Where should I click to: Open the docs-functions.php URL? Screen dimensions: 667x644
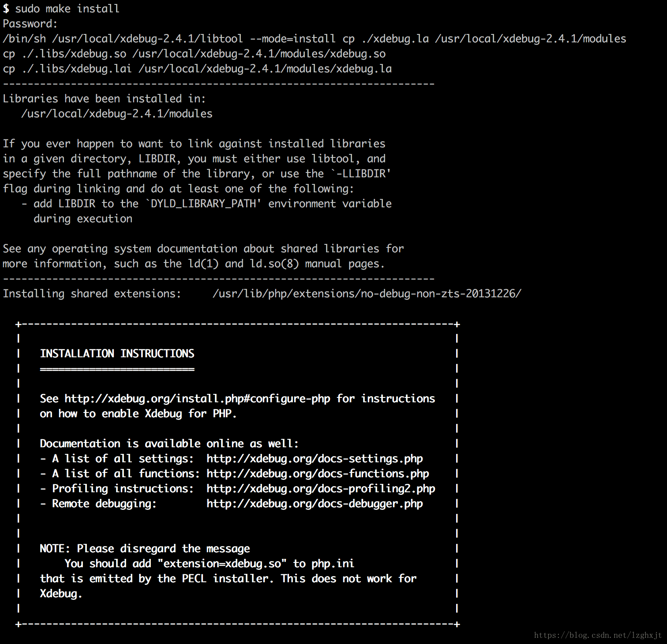pyautogui.click(x=318, y=474)
